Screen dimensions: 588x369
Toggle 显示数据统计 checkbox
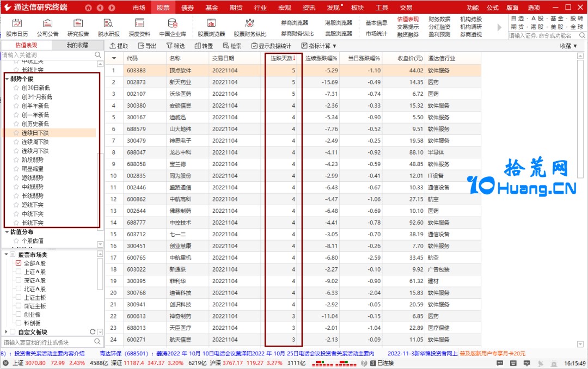click(254, 46)
